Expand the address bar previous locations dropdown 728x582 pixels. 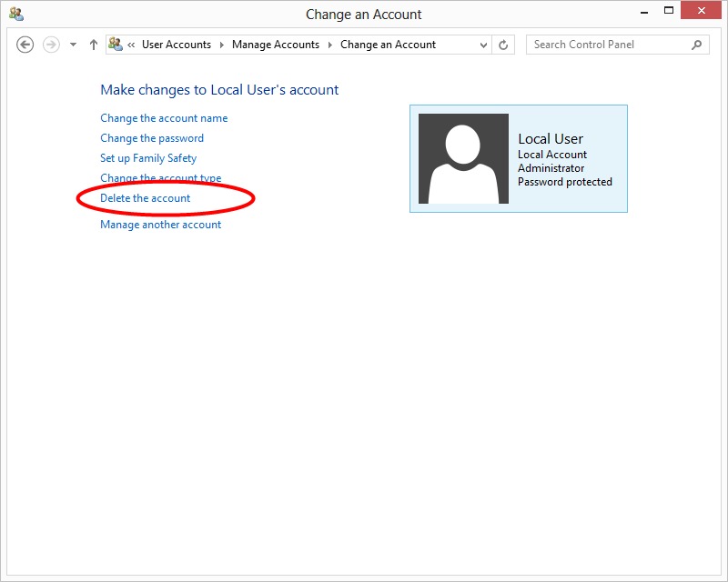(483, 45)
